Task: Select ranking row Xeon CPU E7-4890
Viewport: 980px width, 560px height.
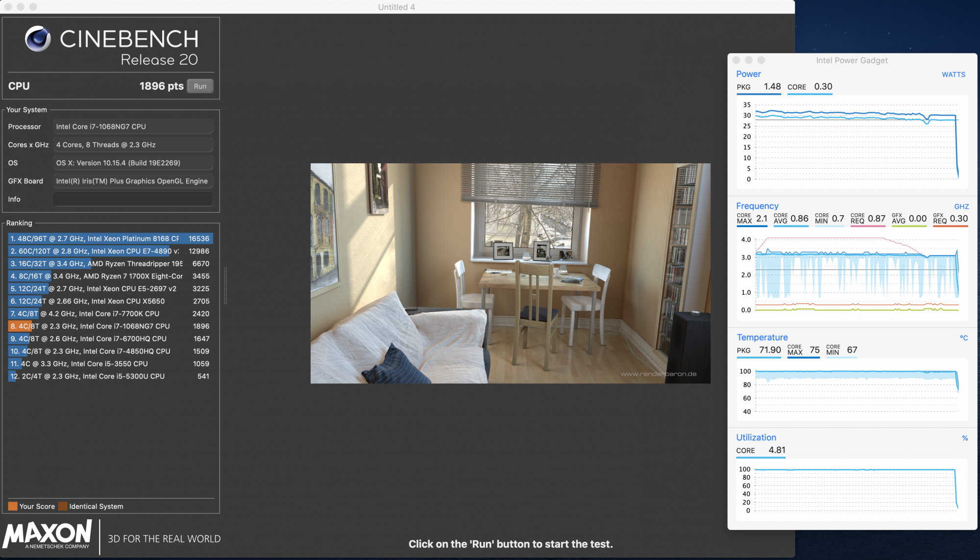Action: (x=110, y=251)
